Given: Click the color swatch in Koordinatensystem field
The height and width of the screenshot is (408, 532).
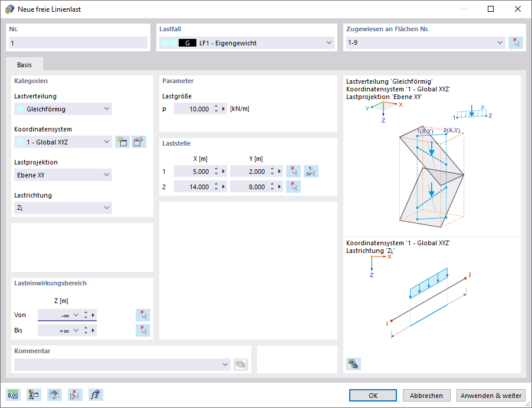Looking at the screenshot, I should click(x=21, y=142).
